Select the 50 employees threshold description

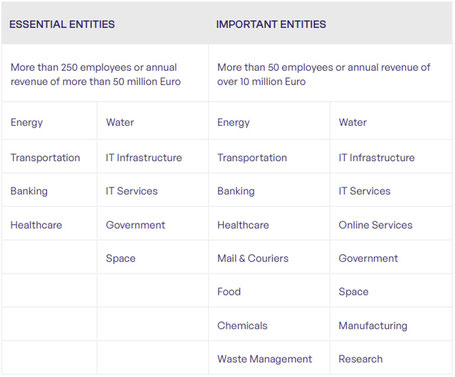coord(324,74)
